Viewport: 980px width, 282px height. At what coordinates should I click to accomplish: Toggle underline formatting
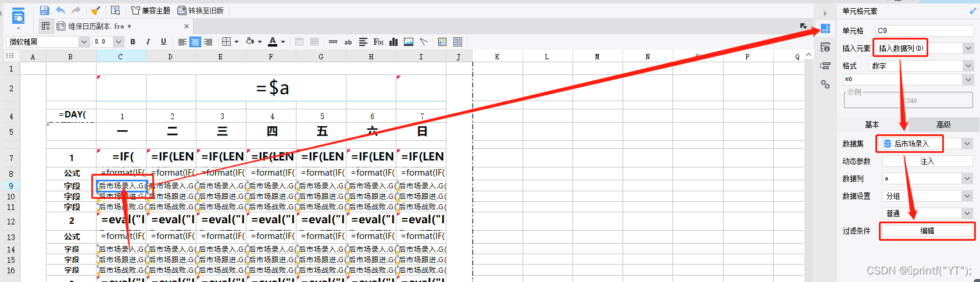(163, 42)
